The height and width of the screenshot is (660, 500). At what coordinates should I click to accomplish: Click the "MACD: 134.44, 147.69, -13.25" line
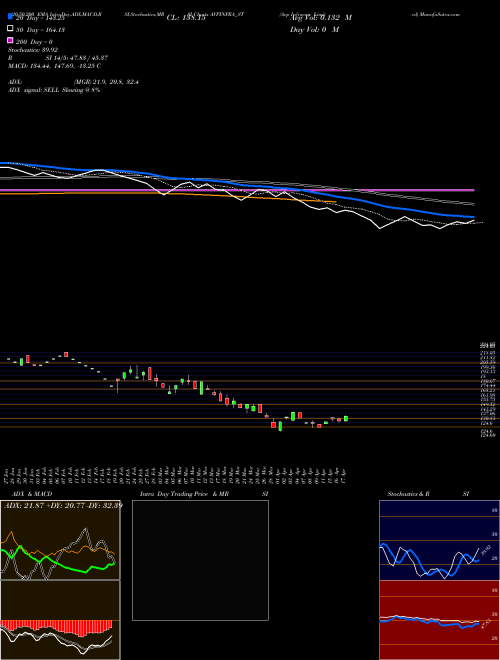click(x=53, y=66)
